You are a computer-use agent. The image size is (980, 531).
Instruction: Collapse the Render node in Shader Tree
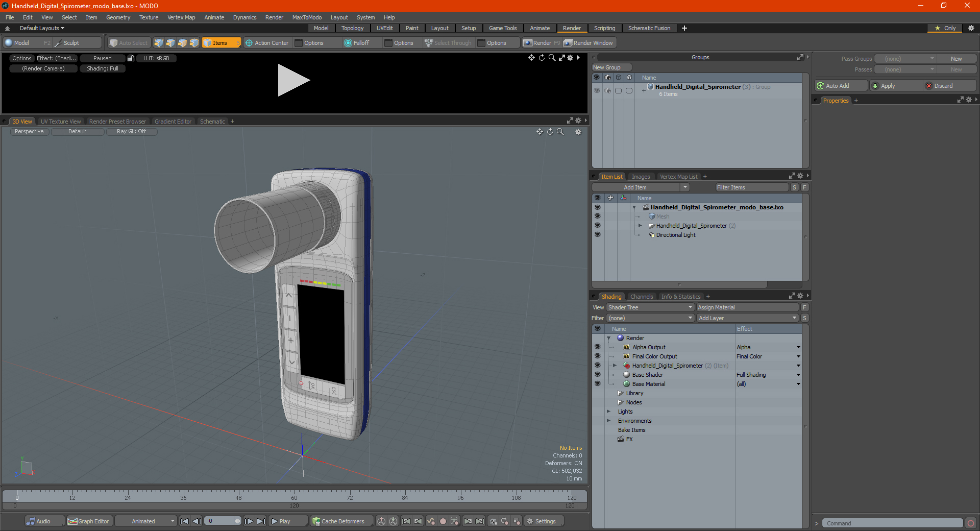point(609,338)
